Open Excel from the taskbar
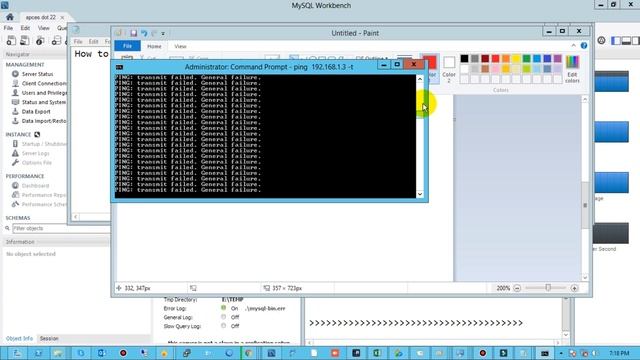Screen dimensions: 640x360 pyautogui.click(x=377, y=353)
